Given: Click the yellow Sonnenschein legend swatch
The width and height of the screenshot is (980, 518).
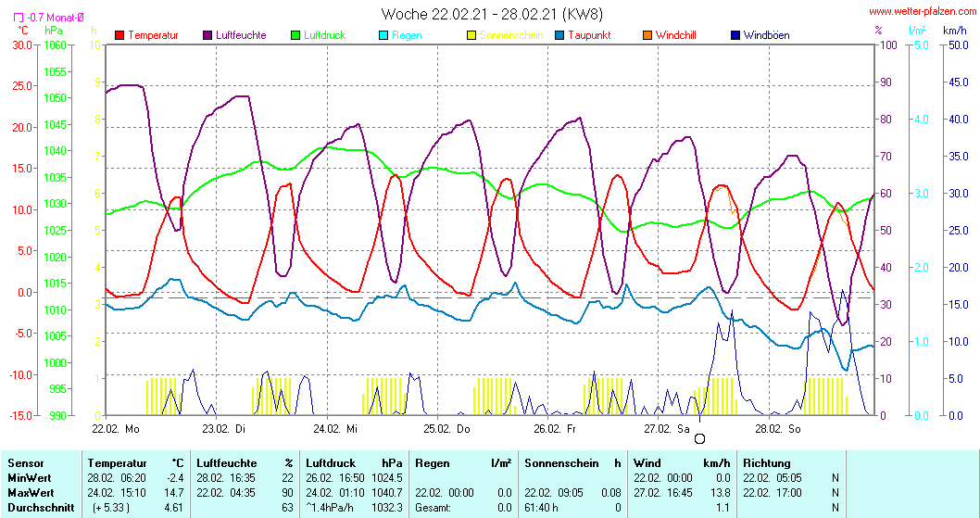Looking at the screenshot, I should tap(471, 35).
